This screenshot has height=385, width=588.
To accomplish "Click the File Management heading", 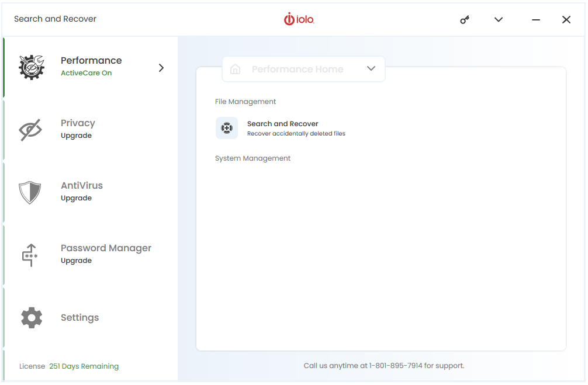I will pyautogui.click(x=245, y=102).
